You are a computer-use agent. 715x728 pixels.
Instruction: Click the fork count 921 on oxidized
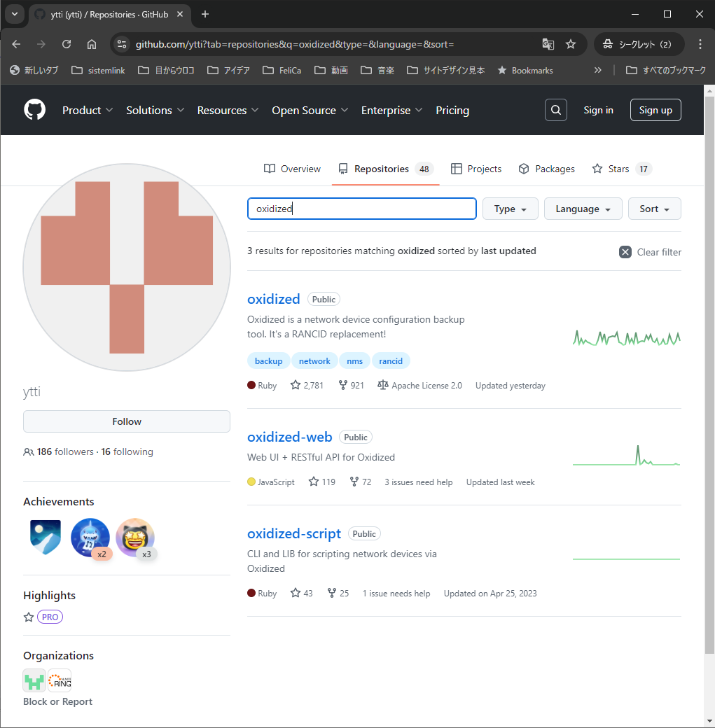(352, 386)
